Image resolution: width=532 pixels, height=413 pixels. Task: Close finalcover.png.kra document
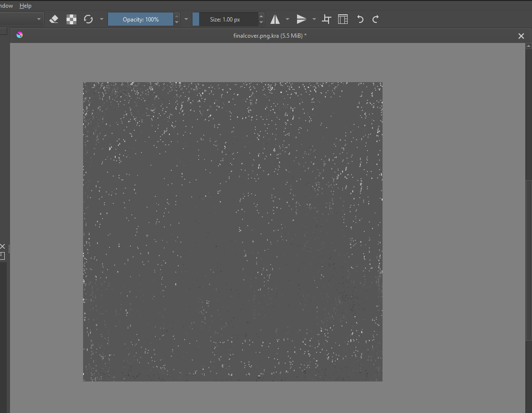pyautogui.click(x=521, y=36)
